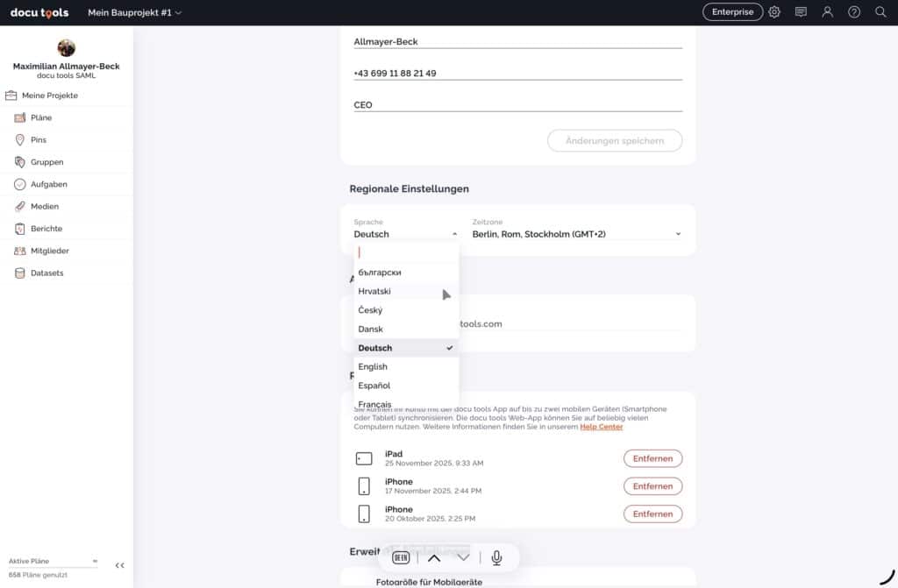898x588 pixels.
Task: Open Berichte in the sidebar
Action: pos(46,229)
